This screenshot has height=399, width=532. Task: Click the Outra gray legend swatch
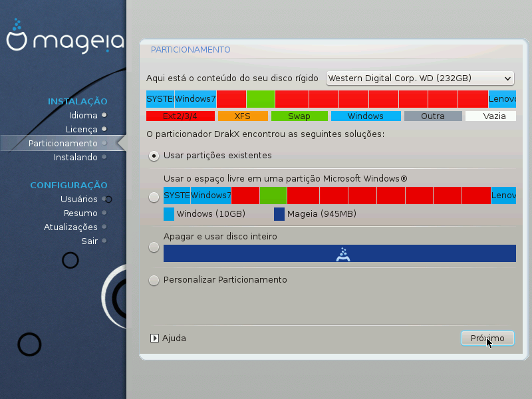tap(433, 116)
